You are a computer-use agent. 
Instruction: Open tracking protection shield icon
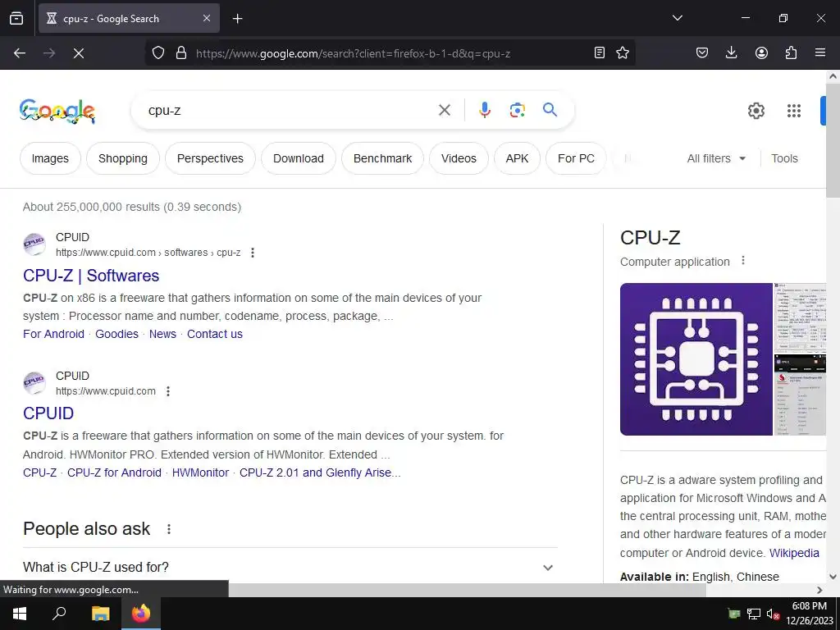158,53
